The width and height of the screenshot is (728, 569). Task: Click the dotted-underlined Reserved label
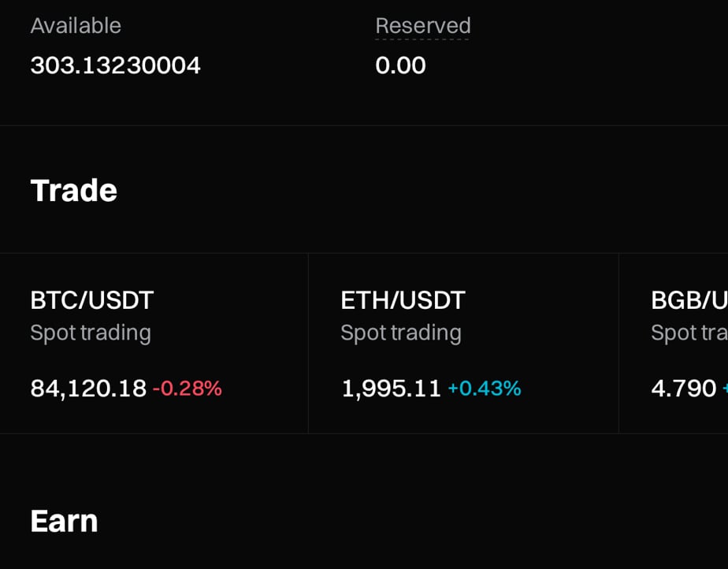[423, 25]
